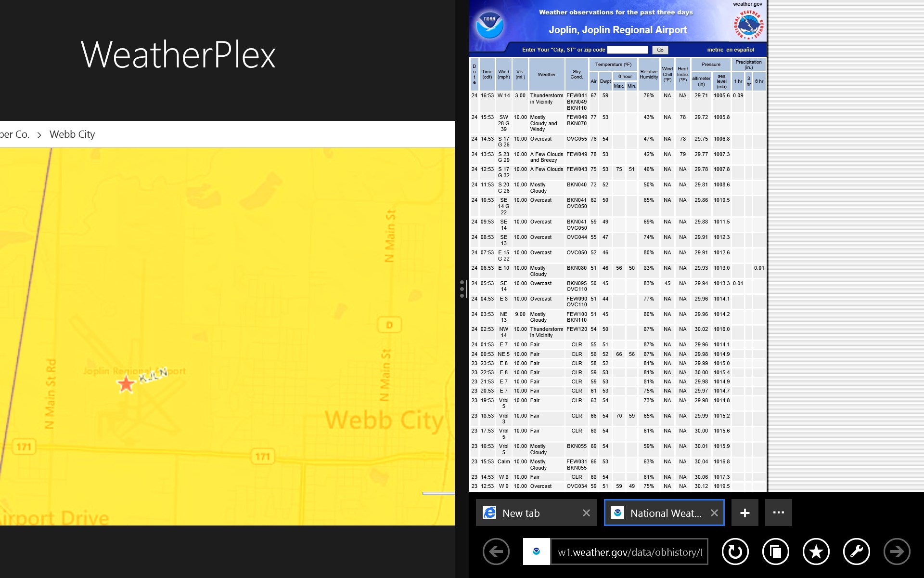The image size is (924, 578).
Task: Open the en español link
Action: tap(740, 50)
